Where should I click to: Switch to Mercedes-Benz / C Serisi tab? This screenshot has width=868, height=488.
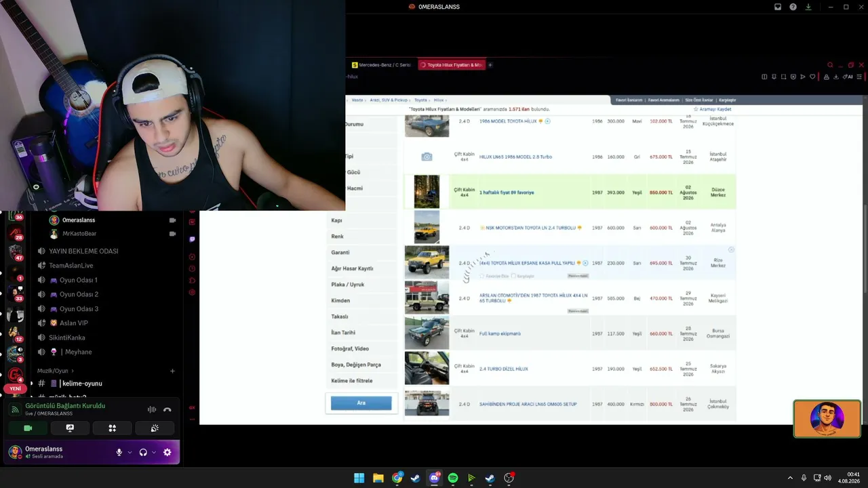pos(381,65)
